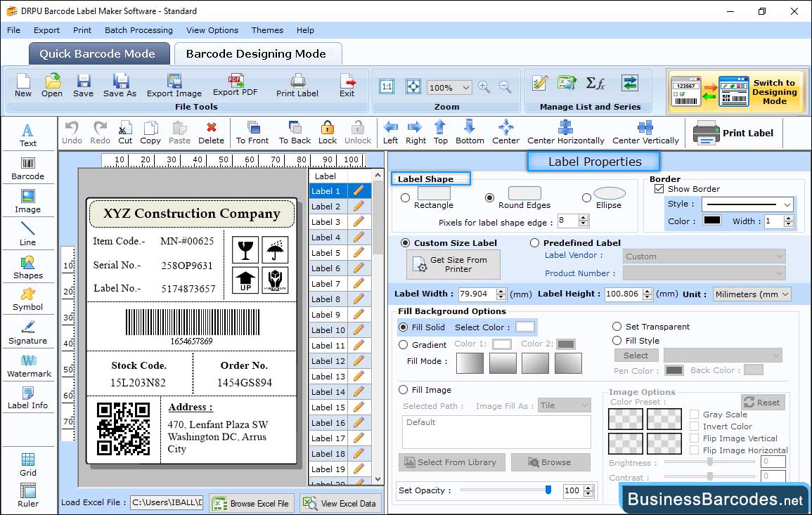Center the object Horizontally
Viewport: 812px width, 515px height.
[x=565, y=133]
